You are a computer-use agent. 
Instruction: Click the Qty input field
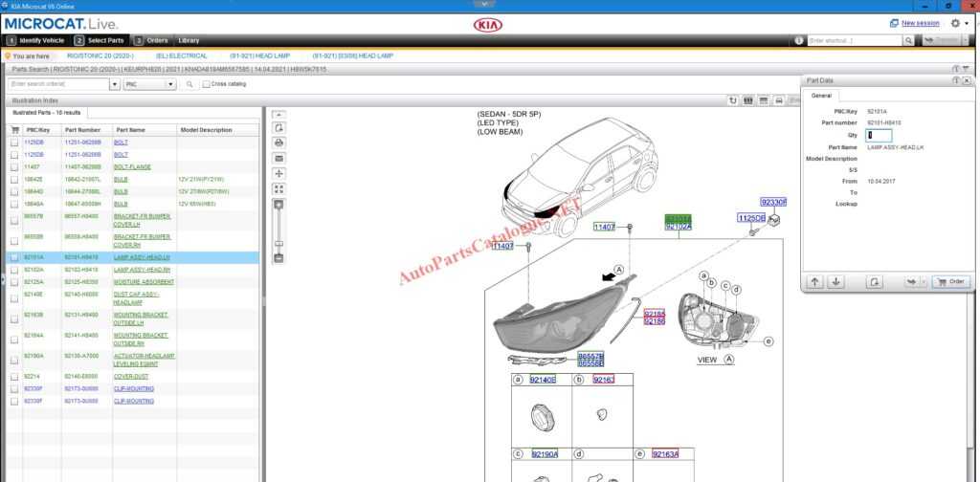pos(878,135)
